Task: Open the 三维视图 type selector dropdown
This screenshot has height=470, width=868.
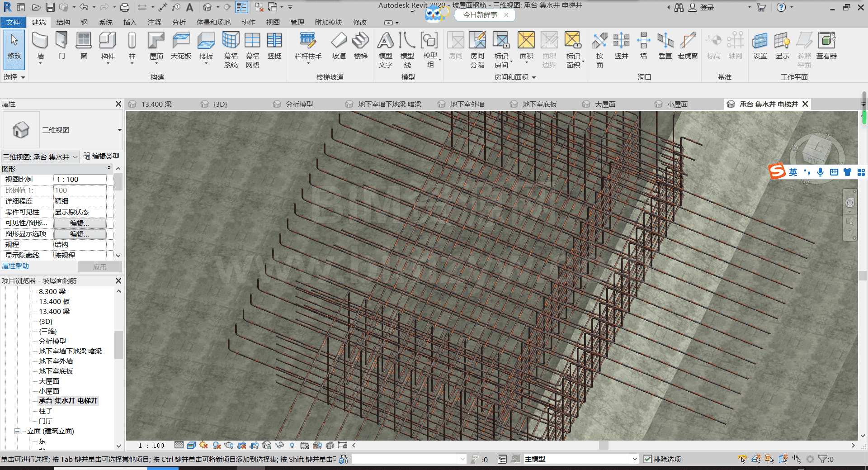Action: 119,130
